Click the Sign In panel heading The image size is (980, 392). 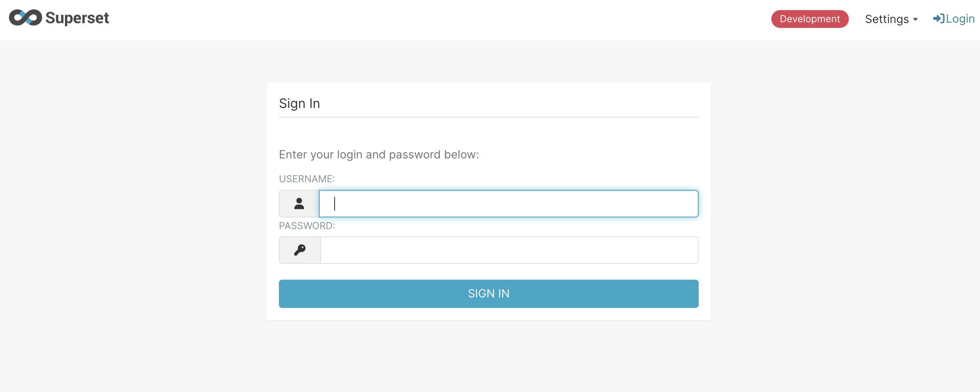pos(299,103)
